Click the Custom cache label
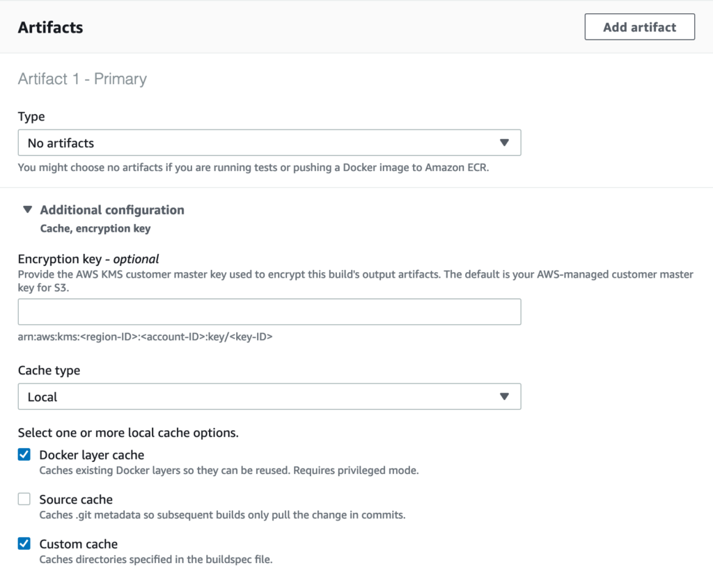The width and height of the screenshot is (713, 588). (78, 544)
